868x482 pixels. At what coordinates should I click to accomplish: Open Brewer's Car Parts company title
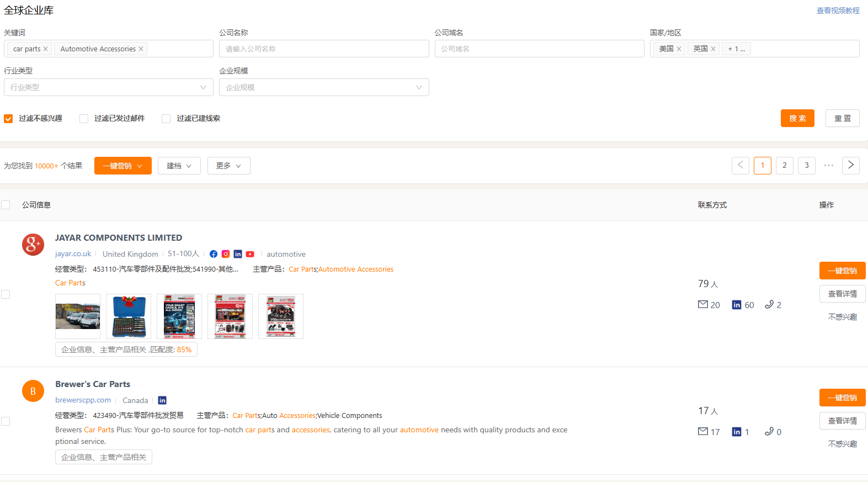point(93,384)
